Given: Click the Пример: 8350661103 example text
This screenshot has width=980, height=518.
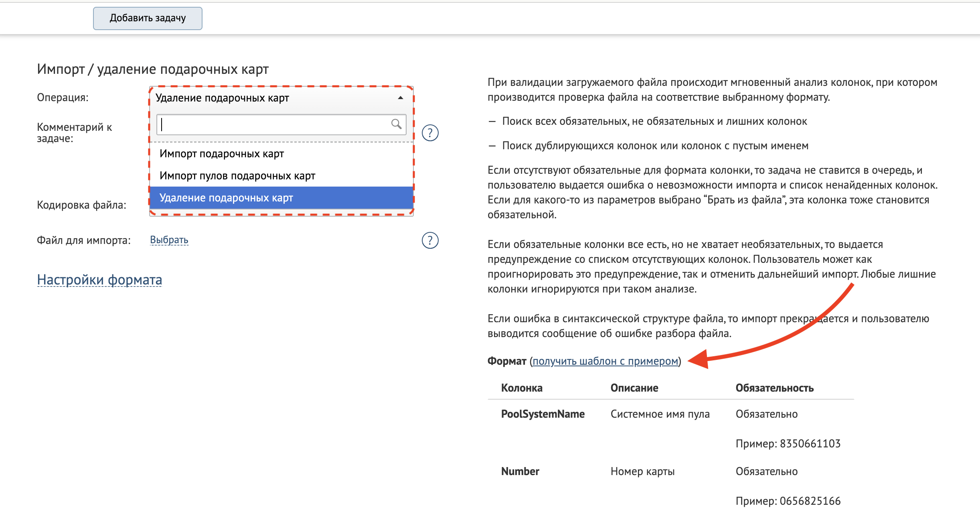Looking at the screenshot, I should point(788,443).
